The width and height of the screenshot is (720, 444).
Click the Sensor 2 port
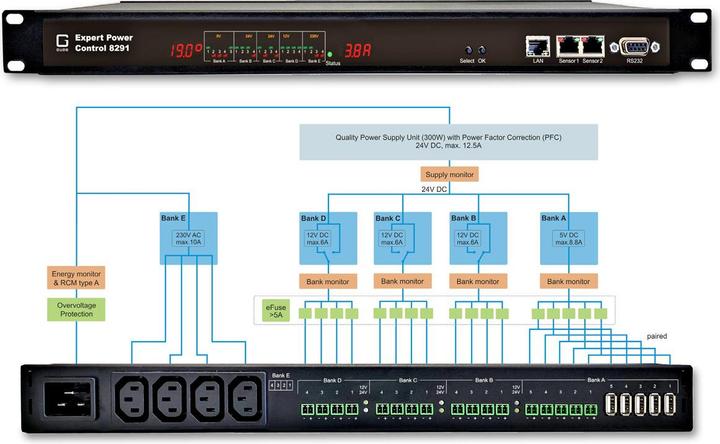(x=593, y=46)
